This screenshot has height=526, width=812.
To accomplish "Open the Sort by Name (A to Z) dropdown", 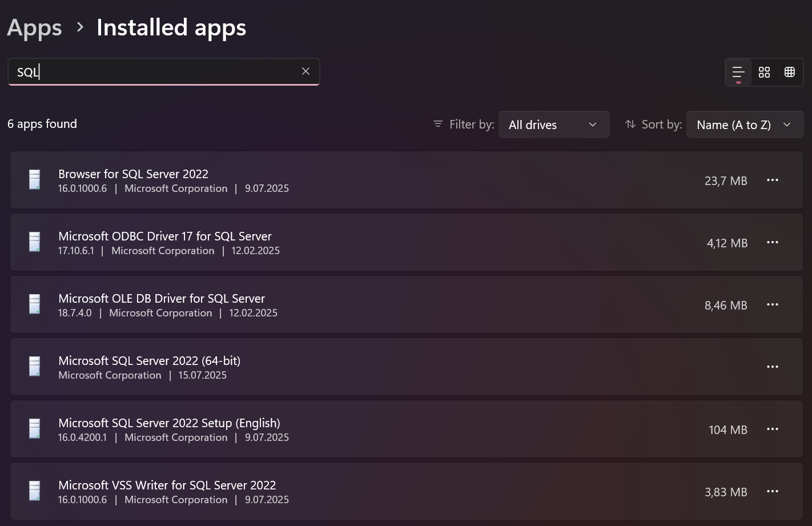I will (745, 125).
